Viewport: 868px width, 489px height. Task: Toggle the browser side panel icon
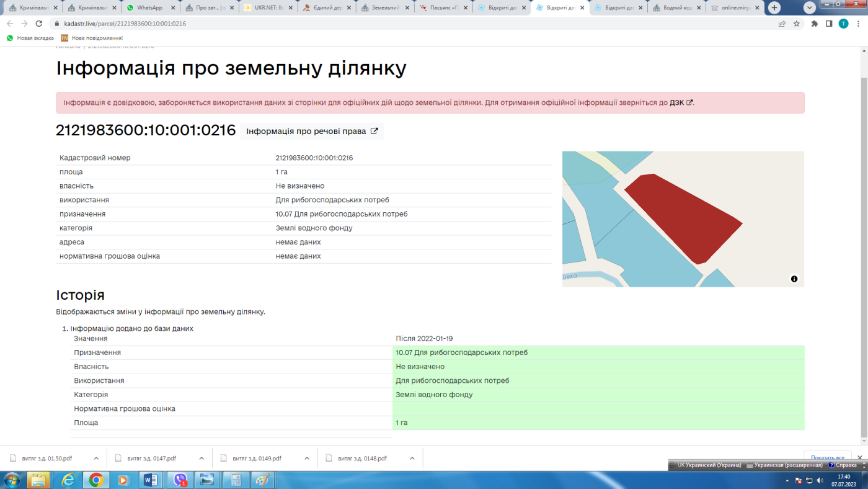[829, 24]
